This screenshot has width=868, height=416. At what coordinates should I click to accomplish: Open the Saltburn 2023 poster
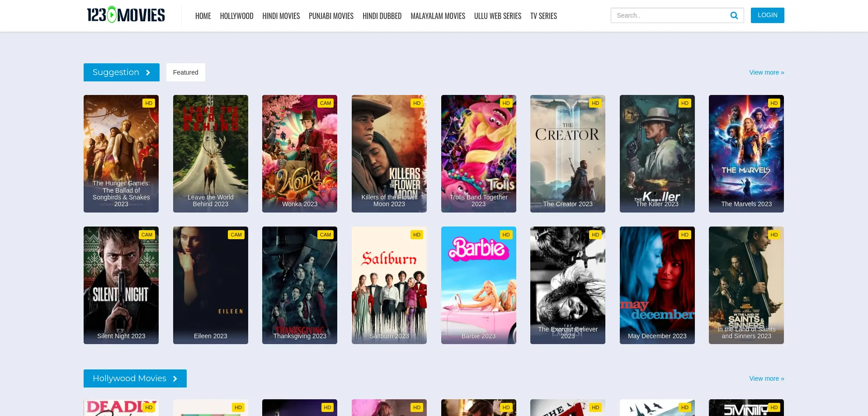pyautogui.click(x=389, y=285)
